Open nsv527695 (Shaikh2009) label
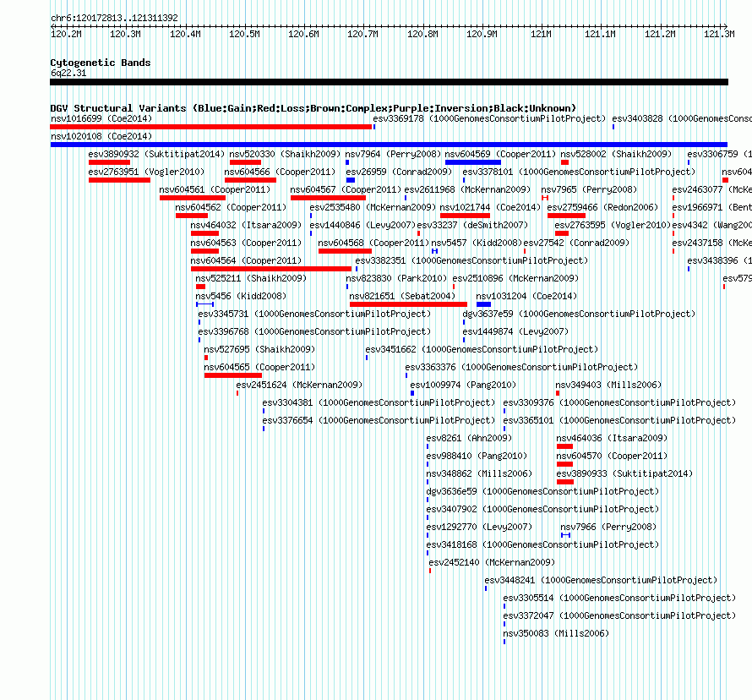The image size is (752, 700). pos(259,349)
